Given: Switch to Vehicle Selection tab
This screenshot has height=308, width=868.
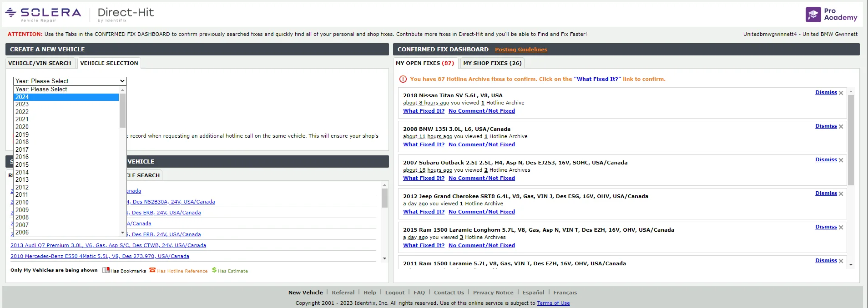Looking at the screenshot, I should (x=109, y=63).
